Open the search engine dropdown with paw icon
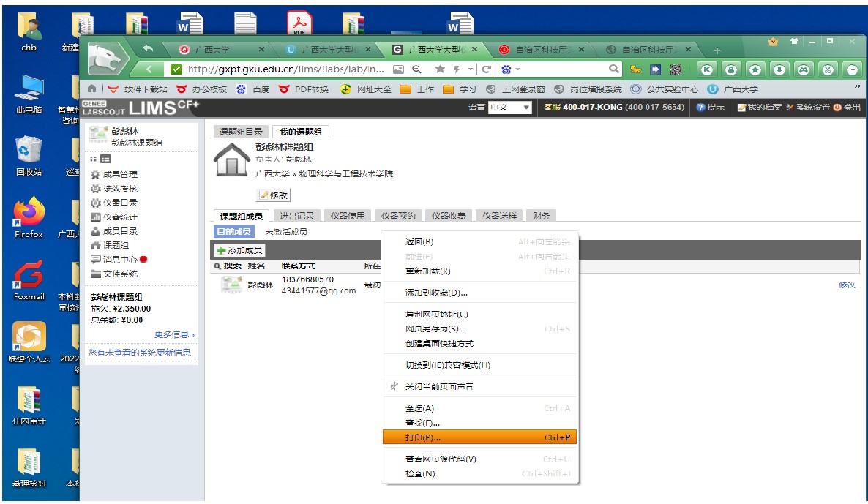The height and width of the screenshot is (504, 868). (511, 69)
